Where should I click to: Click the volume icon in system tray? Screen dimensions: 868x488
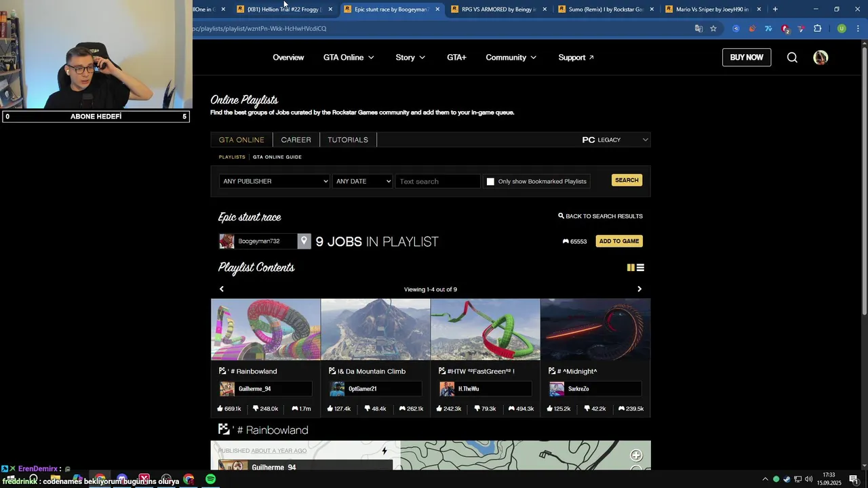pyautogui.click(x=808, y=479)
